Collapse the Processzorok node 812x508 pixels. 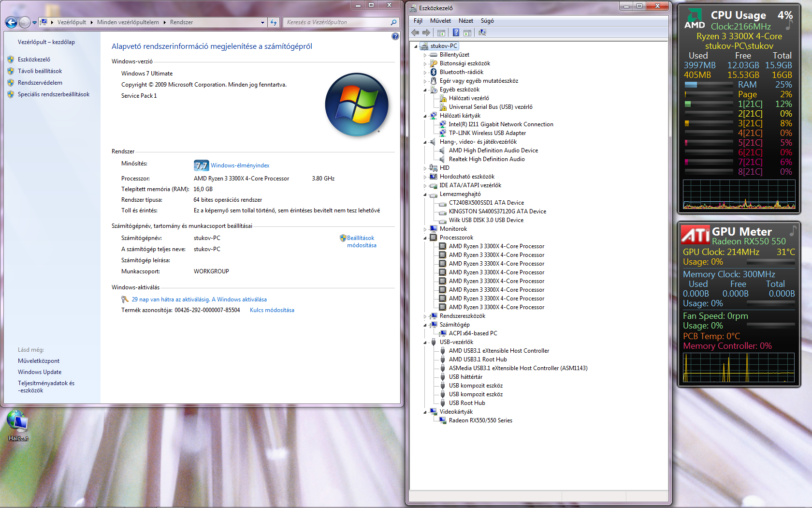click(425, 238)
